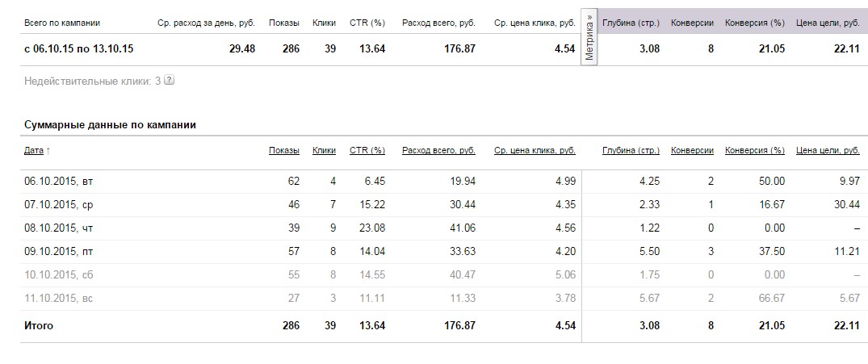Collapse the Метрика side tab
The width and height of the screenshot is (868, 364).
coord(589,37)
